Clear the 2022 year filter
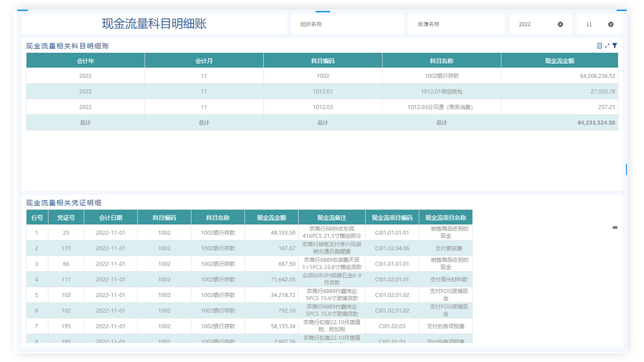The image size is (644, 362). point(560,24)
